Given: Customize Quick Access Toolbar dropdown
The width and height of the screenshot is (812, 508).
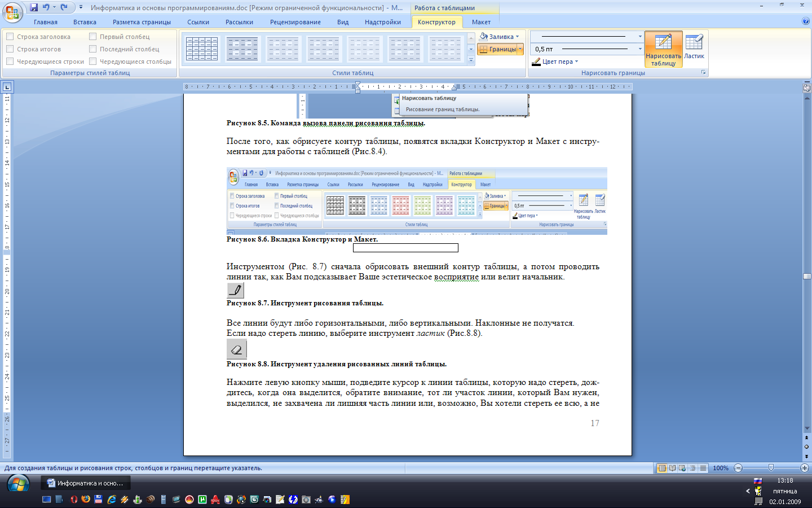Looking at the screenshot, I should (x=81, y=7).
